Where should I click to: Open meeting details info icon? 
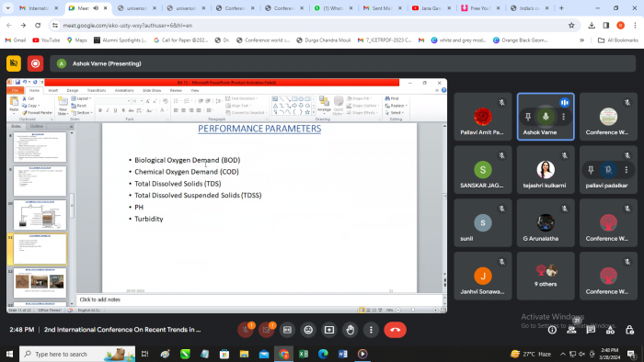click(x=552, y=330)
